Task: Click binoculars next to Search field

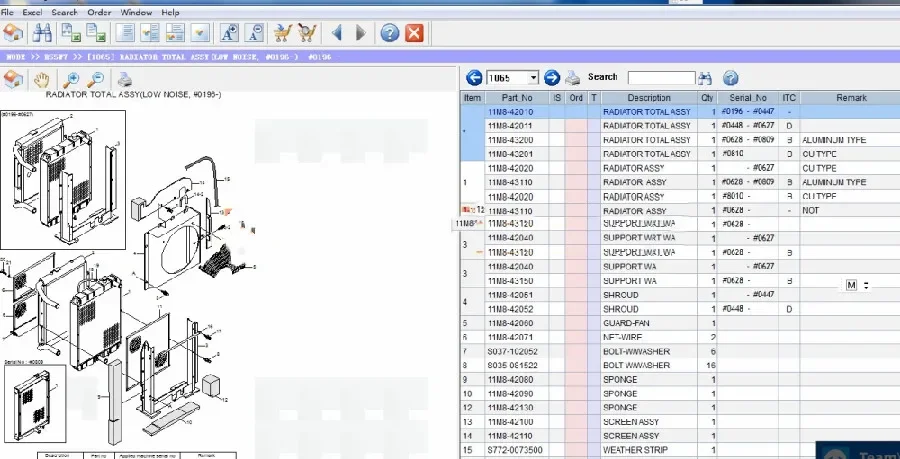Action: (705, 78)
